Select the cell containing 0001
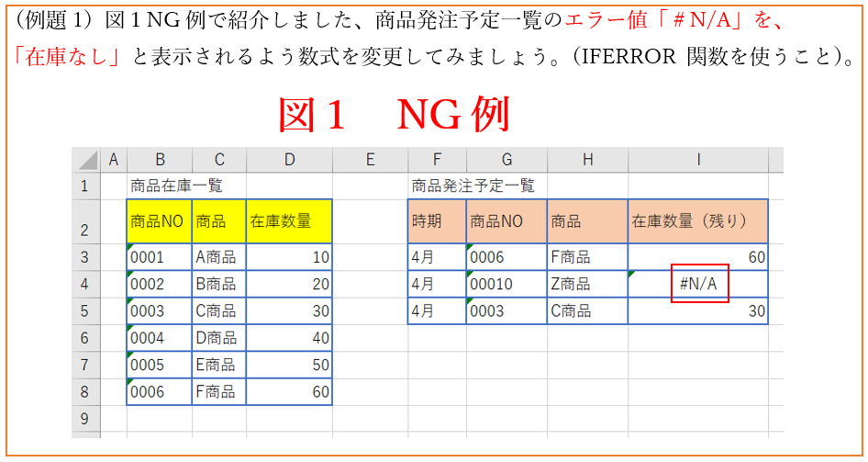The image size is (868, 462). click(159, 258)
